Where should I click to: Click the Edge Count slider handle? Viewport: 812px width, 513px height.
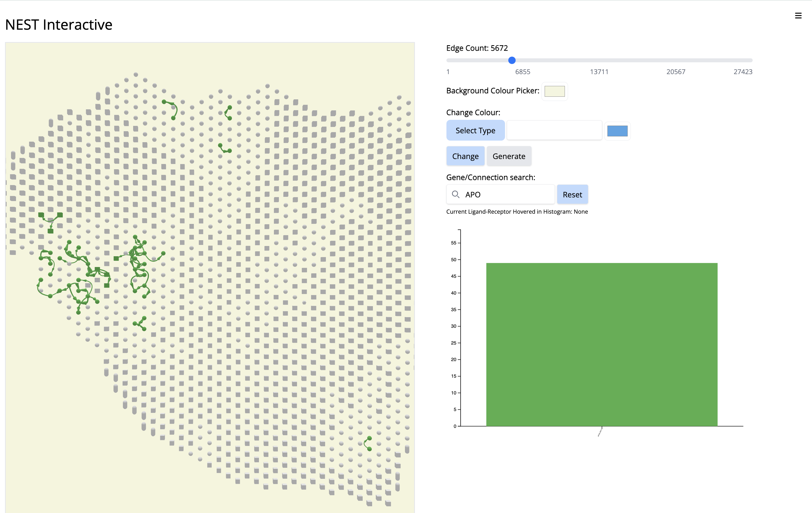512,60
